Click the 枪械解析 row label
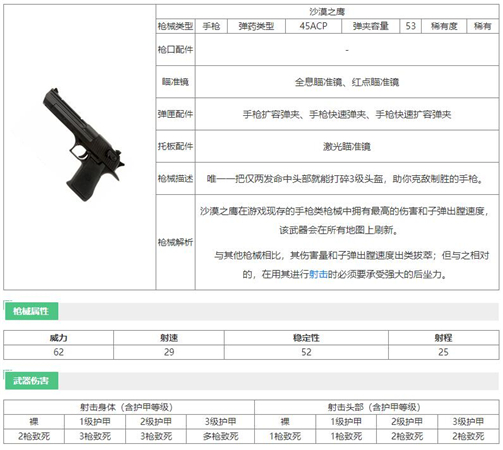 [175, 242]
